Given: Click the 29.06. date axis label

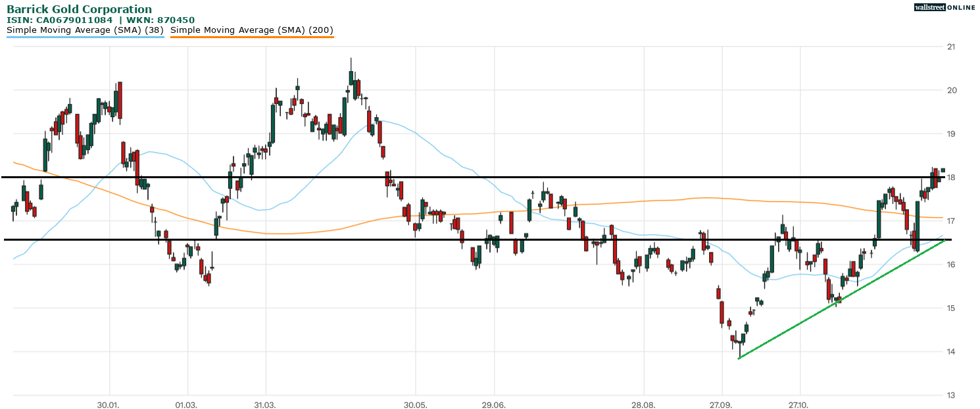Looking at the screenshot, I should point(493,404).
